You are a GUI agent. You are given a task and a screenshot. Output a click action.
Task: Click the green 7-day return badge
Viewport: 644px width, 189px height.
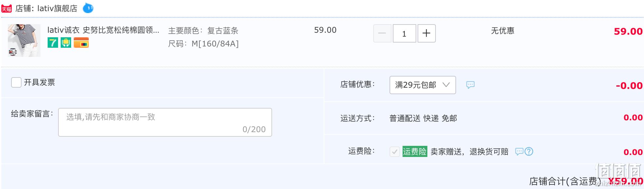click(x=53, y=43)
